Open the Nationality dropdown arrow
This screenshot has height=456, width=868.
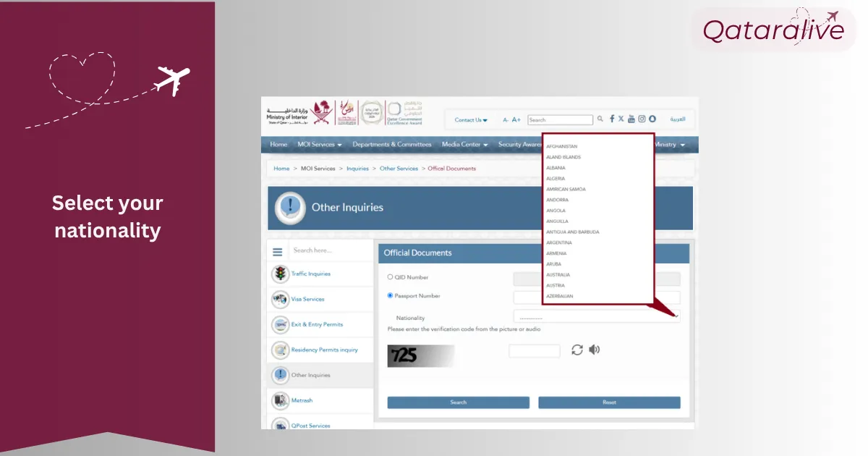677,316
